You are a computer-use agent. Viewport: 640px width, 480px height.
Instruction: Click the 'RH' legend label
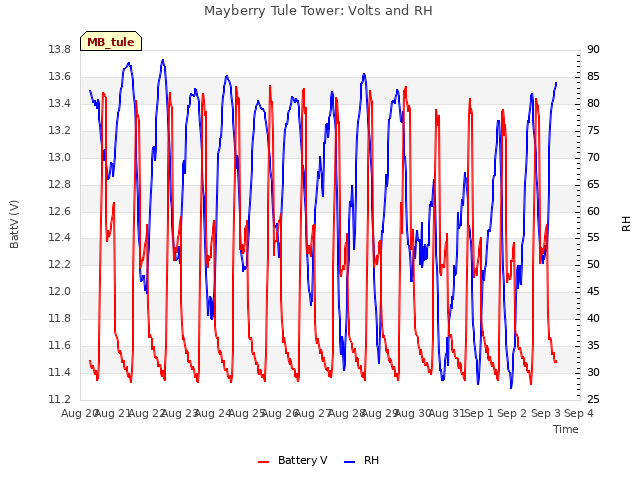[x=371, y=460]
